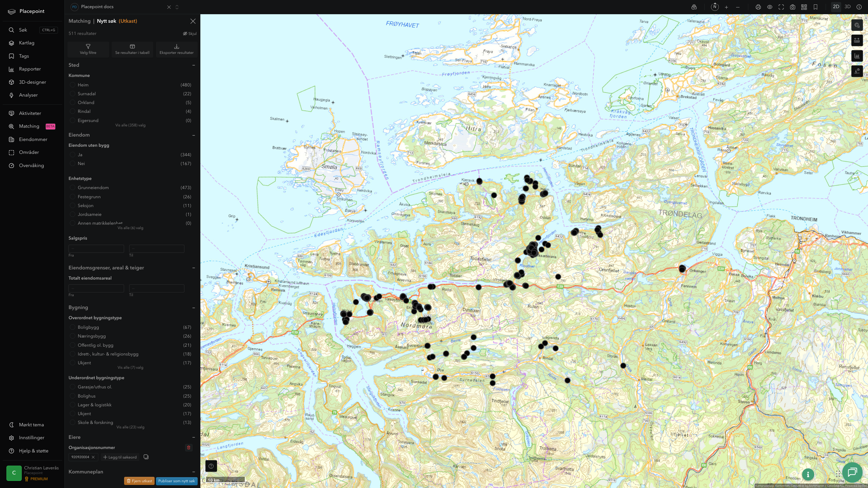Click Legg til søkeord
The image size is (868, 488).
click(120, 457)
